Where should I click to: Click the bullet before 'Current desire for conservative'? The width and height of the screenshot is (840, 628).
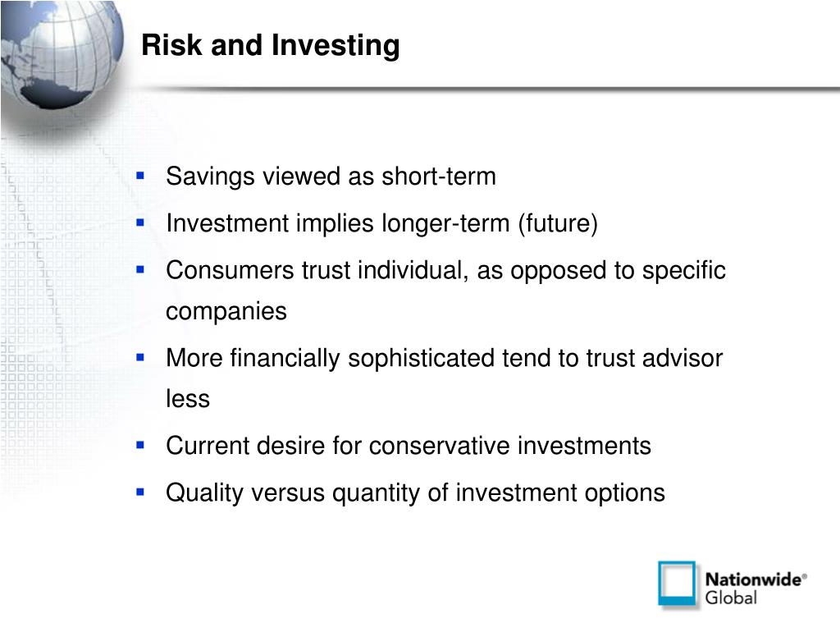(x=140, y=445)
